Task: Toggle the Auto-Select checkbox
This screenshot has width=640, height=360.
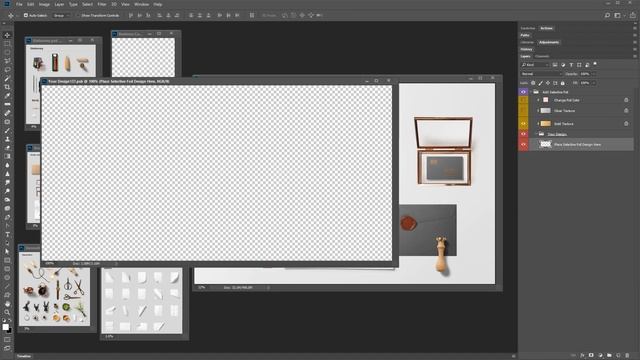Action: [x=26, y=15]
